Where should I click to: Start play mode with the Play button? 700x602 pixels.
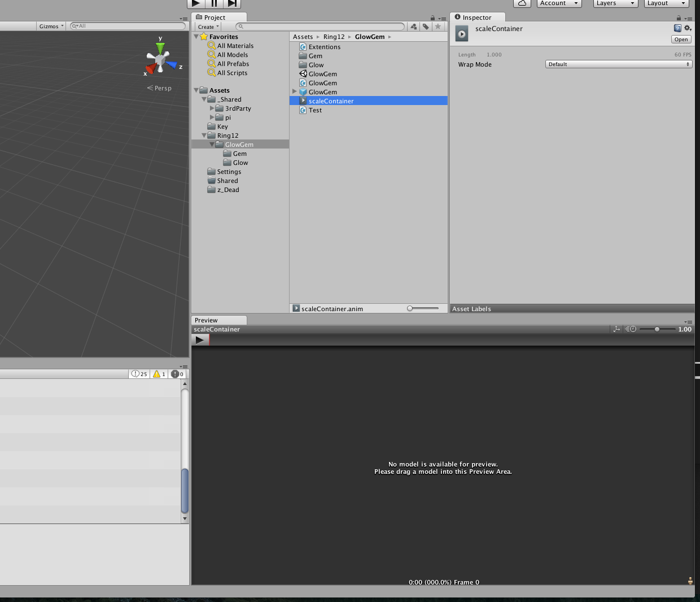coord(195,3)
